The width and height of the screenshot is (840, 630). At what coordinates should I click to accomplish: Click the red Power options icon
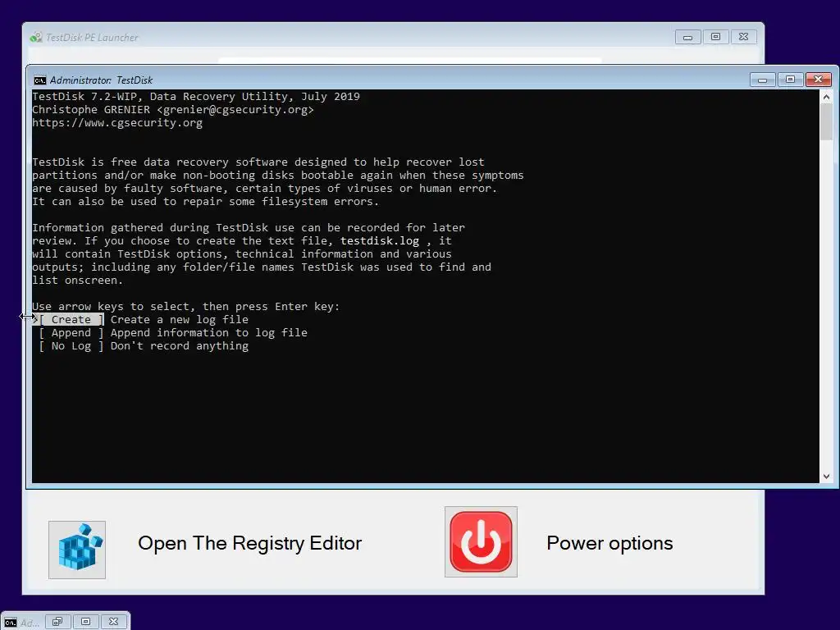click(481, 541)
